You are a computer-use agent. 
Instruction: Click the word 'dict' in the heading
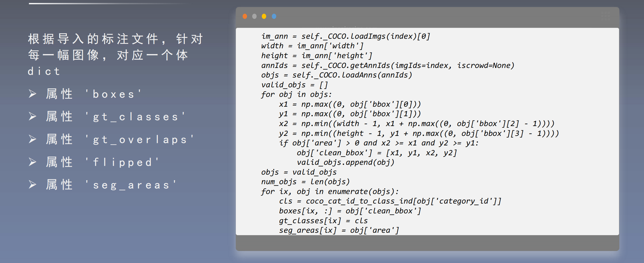[44, 71]
